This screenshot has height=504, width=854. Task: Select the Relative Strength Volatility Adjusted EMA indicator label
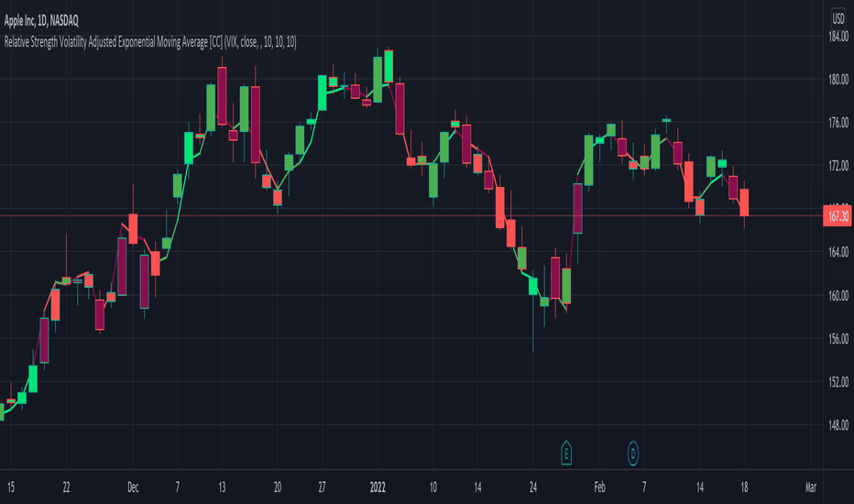coord(150,42)
